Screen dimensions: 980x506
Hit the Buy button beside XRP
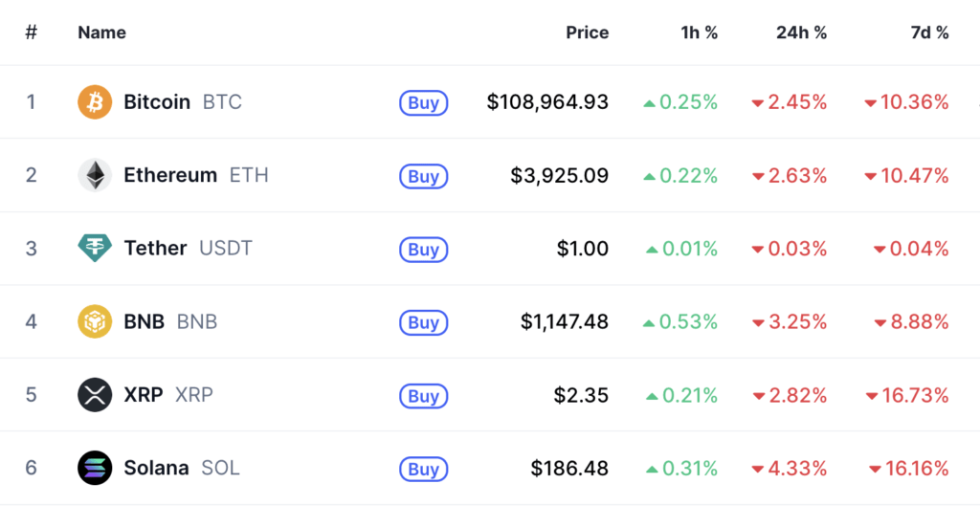[x=423, y=396]
